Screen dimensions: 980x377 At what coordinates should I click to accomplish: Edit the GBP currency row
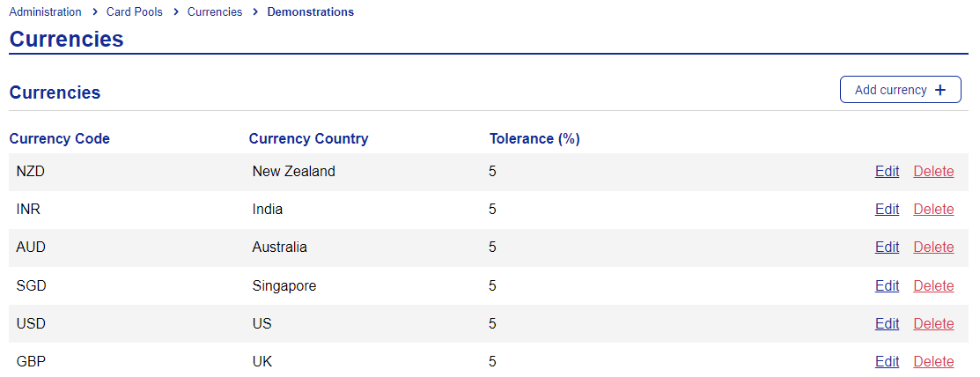tap(887, 362)
